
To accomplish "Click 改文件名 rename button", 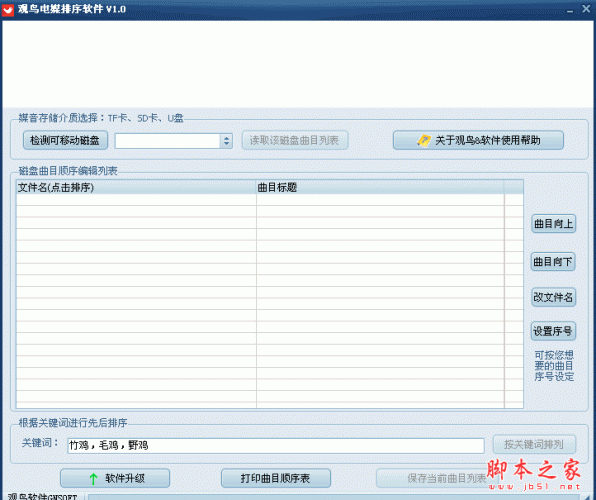I will 553,297.
